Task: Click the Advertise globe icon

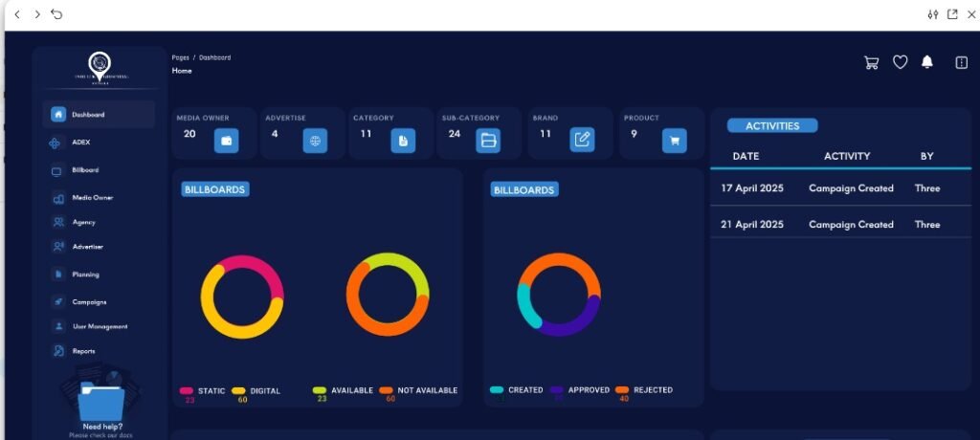Action: (316, 140)
